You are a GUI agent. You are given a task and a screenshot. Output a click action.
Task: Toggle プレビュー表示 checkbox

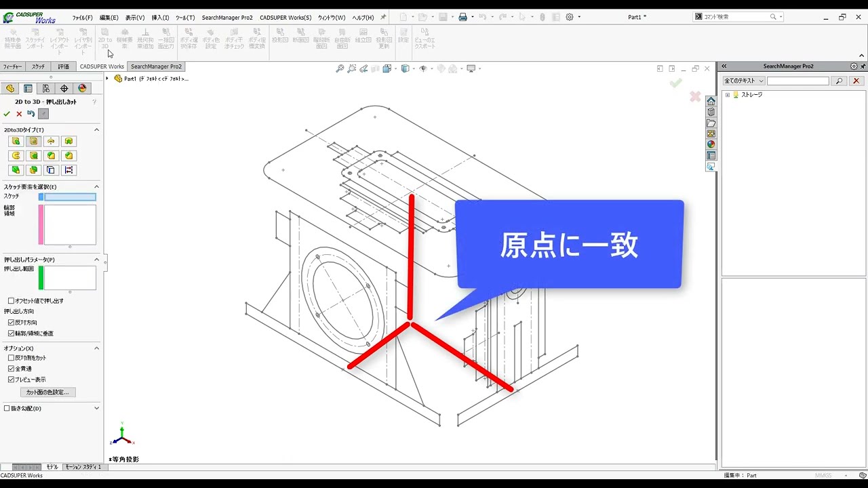11,380
